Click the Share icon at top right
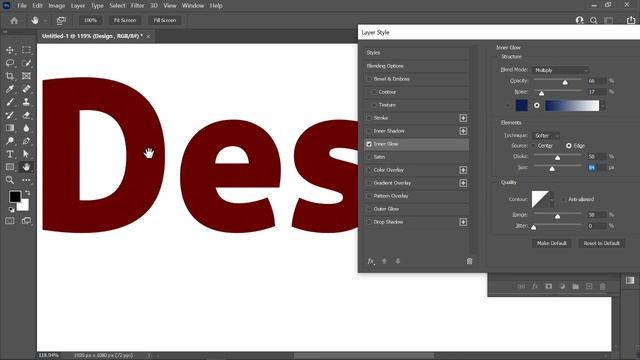 [x=631, y=20]
